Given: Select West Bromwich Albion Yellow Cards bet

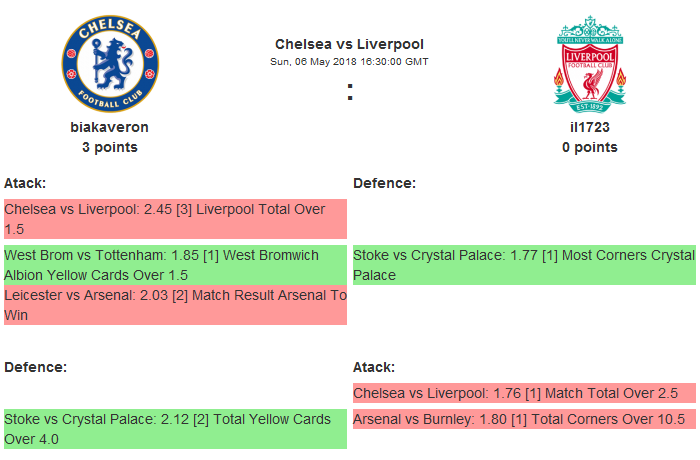Looking at the screenshot, I should pyautogui.click(x=175, y=265).
